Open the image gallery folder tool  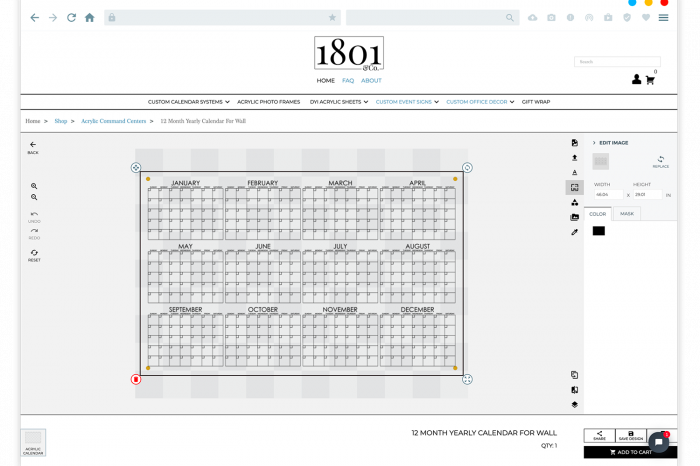(x=575, y=217)
